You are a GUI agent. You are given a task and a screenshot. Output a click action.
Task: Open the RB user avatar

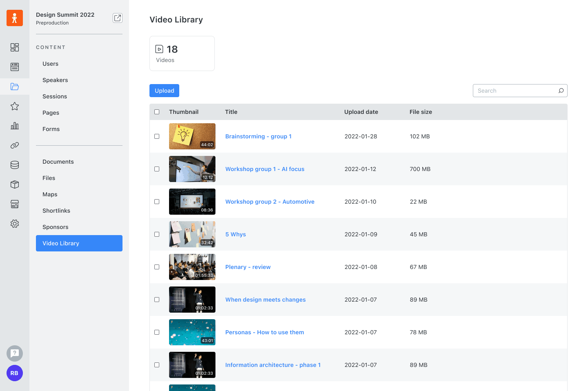pos(15,373)
